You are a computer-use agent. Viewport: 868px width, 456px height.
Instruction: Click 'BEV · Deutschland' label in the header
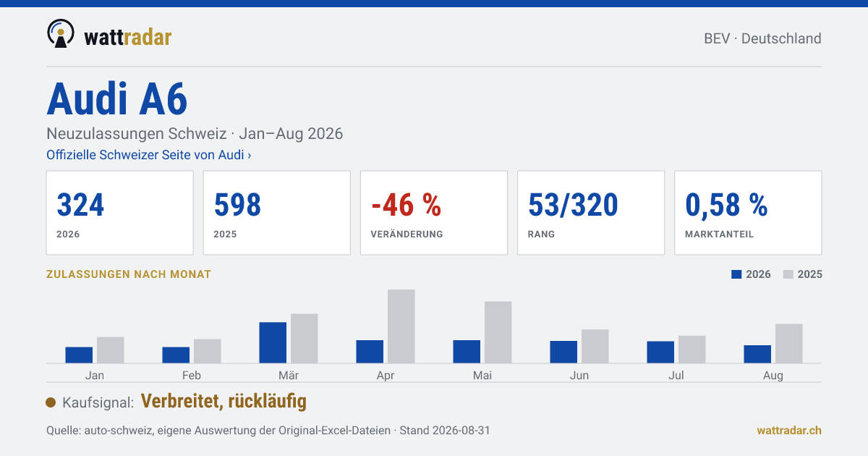click(x=762, y=38)
